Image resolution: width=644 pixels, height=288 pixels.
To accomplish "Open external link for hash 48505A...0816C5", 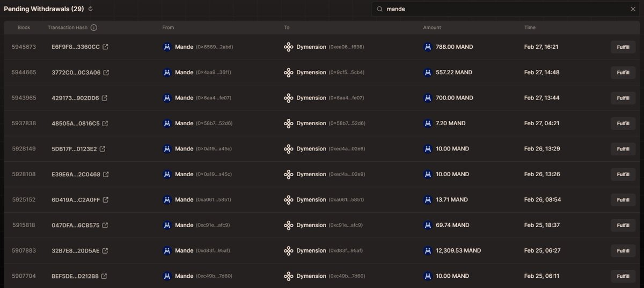I will (105, 124).
